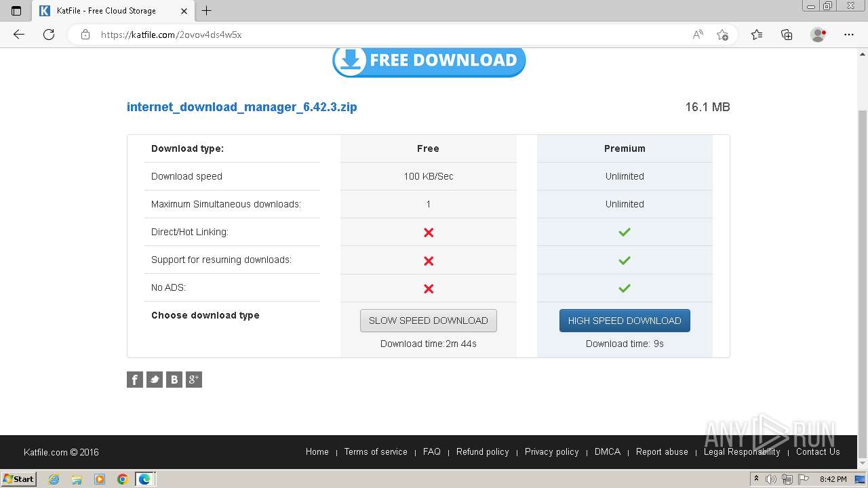Click the 16.1 MB file size
This screenshot has width=868, height=488.
click(x=707, y=107)
